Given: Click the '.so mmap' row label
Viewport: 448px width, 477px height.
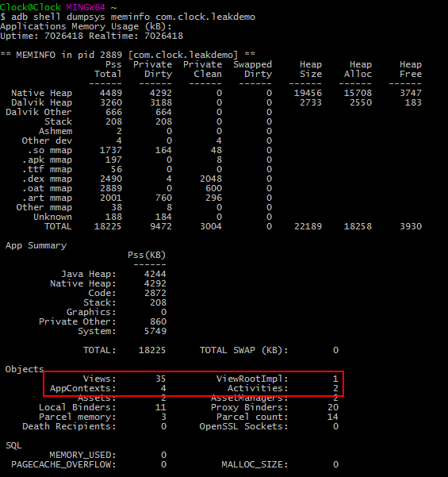Looking at the screenshot, I should [50, 150].
